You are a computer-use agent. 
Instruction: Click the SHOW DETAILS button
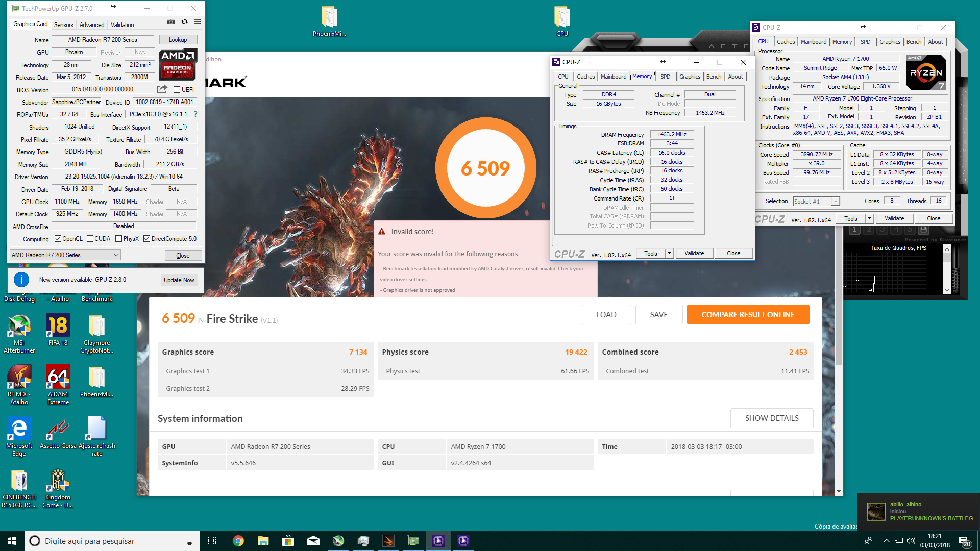click(x=772, y=418)
